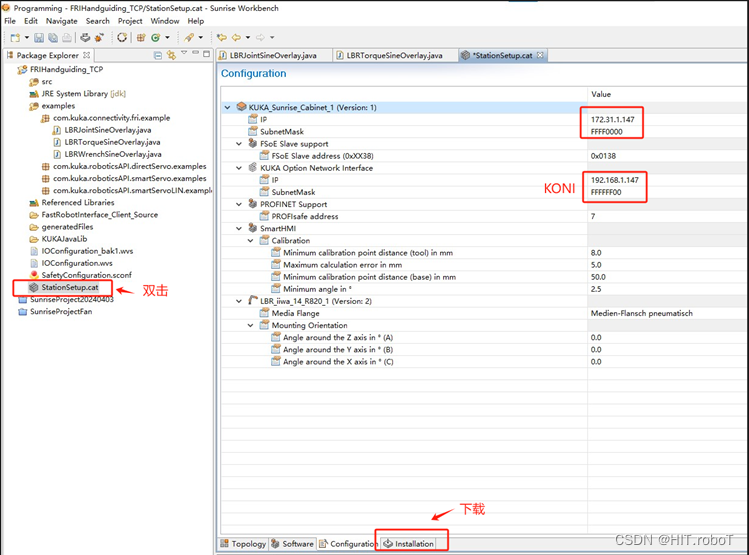Viewport: 749px width, 555px height.
Task: Switch to the LBRTorqueSineOverlay.java editor tab
Action: pos(395,55)
